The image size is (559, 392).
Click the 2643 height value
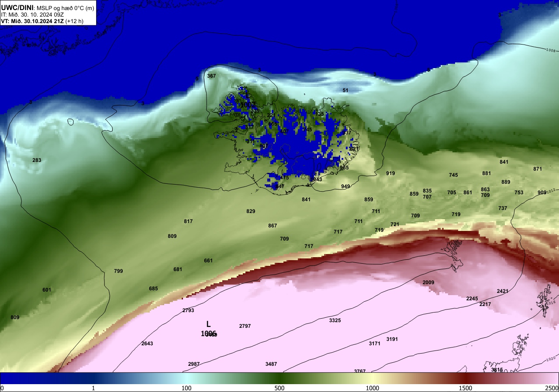[x=147, y=344]
